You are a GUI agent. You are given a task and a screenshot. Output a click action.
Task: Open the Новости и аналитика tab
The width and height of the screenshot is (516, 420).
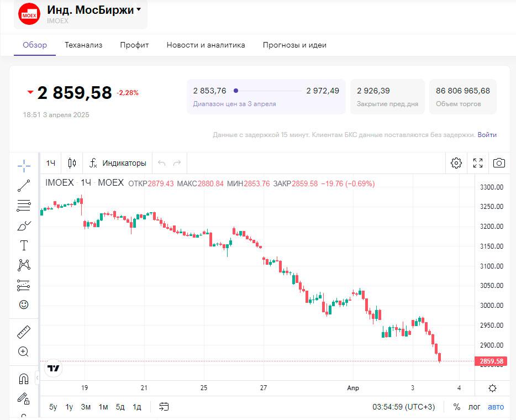tap(206, 45)
